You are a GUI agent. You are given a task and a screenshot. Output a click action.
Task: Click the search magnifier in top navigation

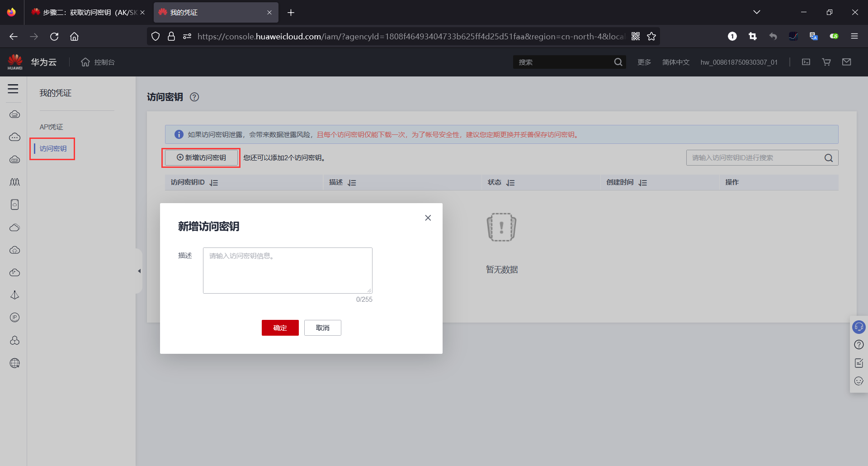point(618,62)
